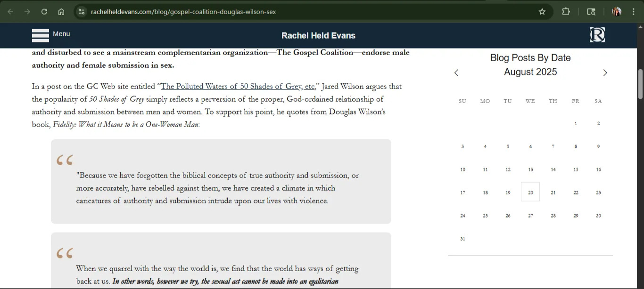Open the browser profile avatar

click(617, 12)
